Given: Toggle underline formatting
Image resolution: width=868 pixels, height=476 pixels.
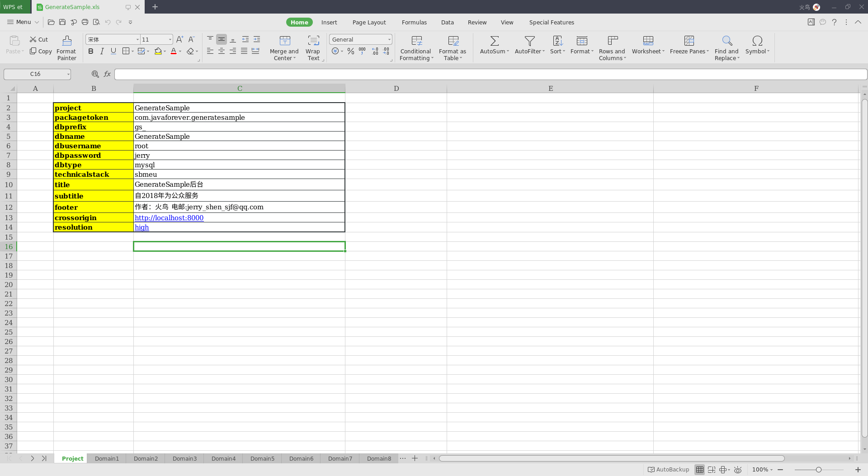Looking at the screenshot, I should [113, 51].
